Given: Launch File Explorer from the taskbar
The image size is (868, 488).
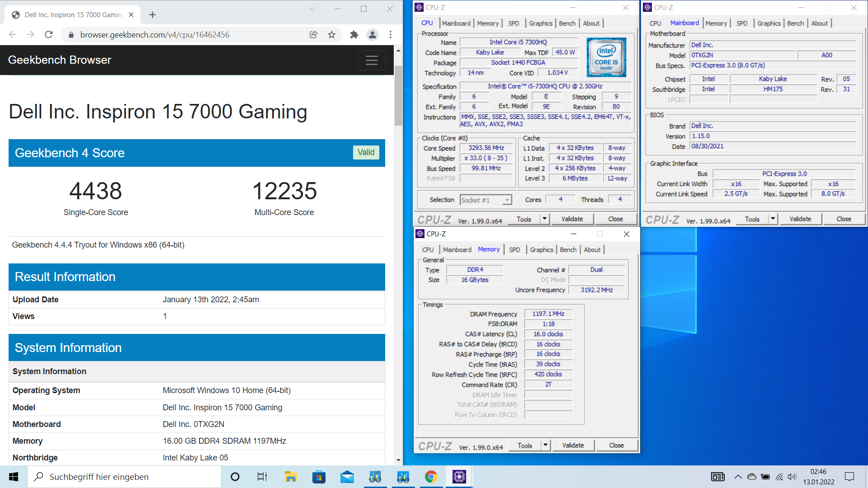Looking at the screenshot, I should tap(290, 477).
